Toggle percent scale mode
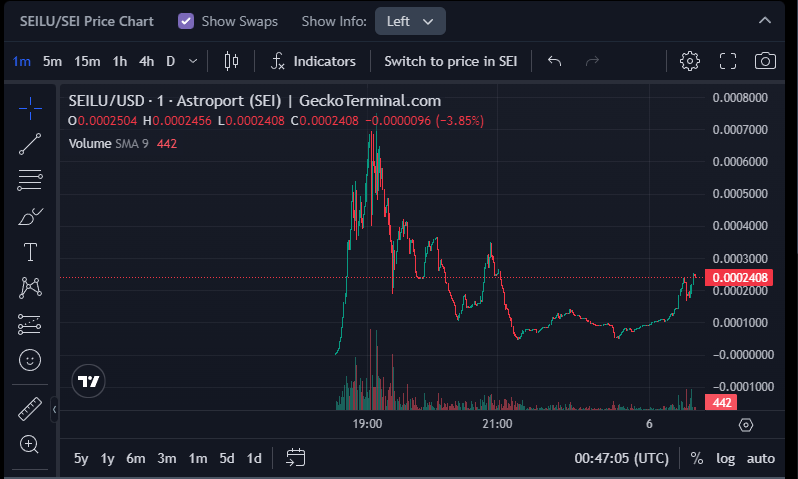The width and height of the screenshot is (798, 479). [697, 458]
